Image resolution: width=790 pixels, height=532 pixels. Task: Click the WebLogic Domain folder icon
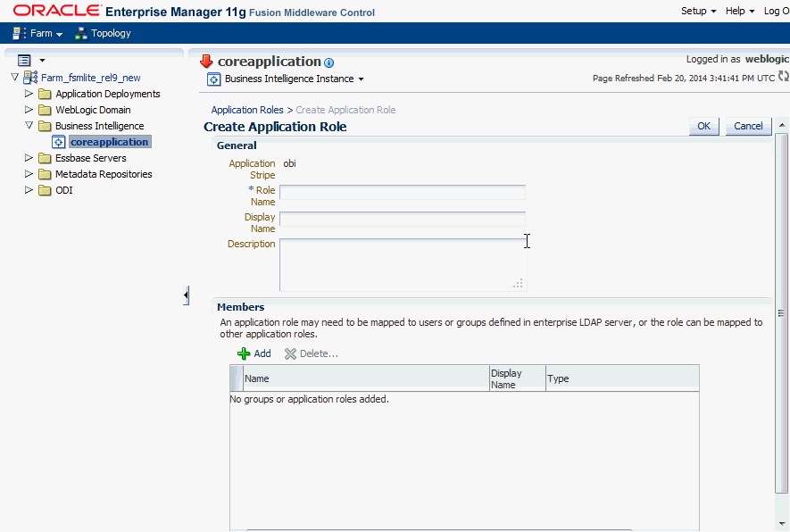coord(45,110)
